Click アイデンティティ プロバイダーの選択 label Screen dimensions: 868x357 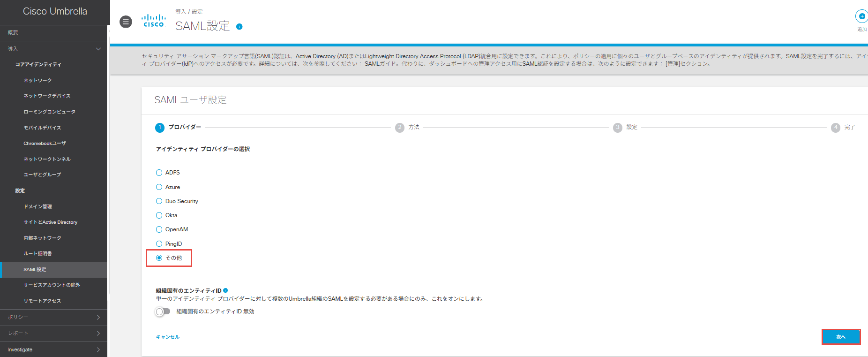pos(203,149)
